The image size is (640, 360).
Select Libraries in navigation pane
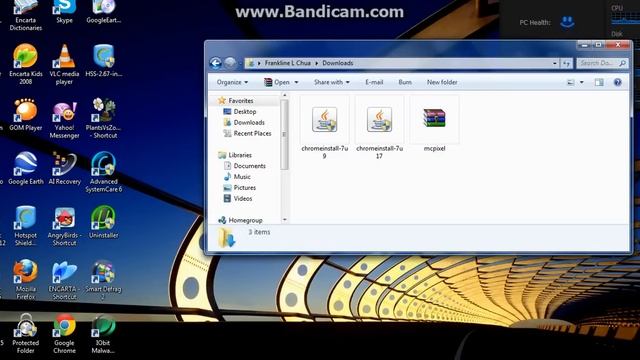click(240, 155)
